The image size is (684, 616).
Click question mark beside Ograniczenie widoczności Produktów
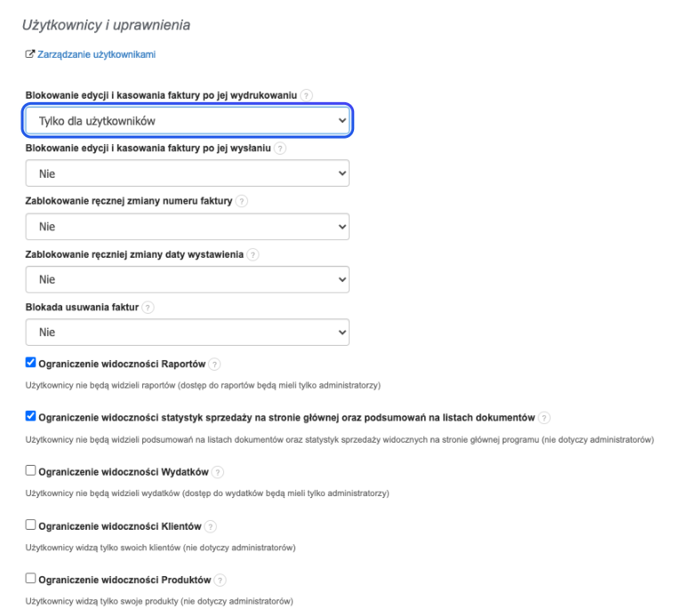(220, 580)
